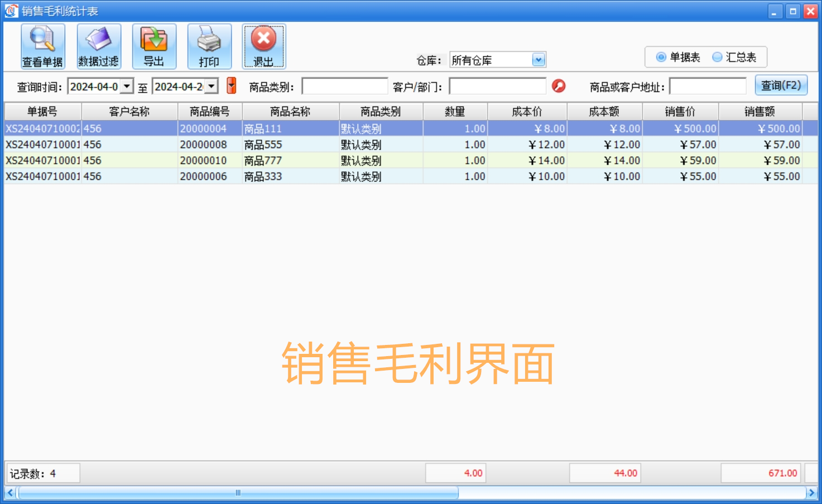Select the row for 商品555
The image size is (822, 504).
click(x=411, y=145)
